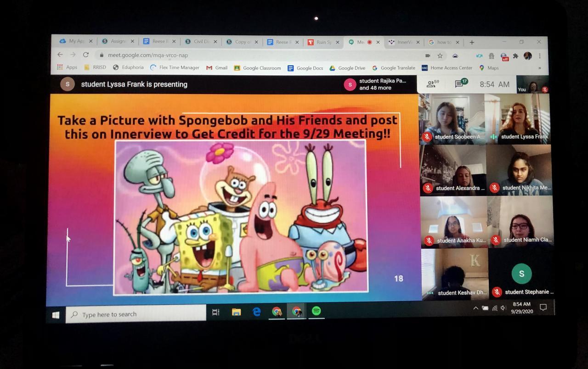Open a new browser tab
This screenshot has width=588, height=369.
[x=471, y=42]
